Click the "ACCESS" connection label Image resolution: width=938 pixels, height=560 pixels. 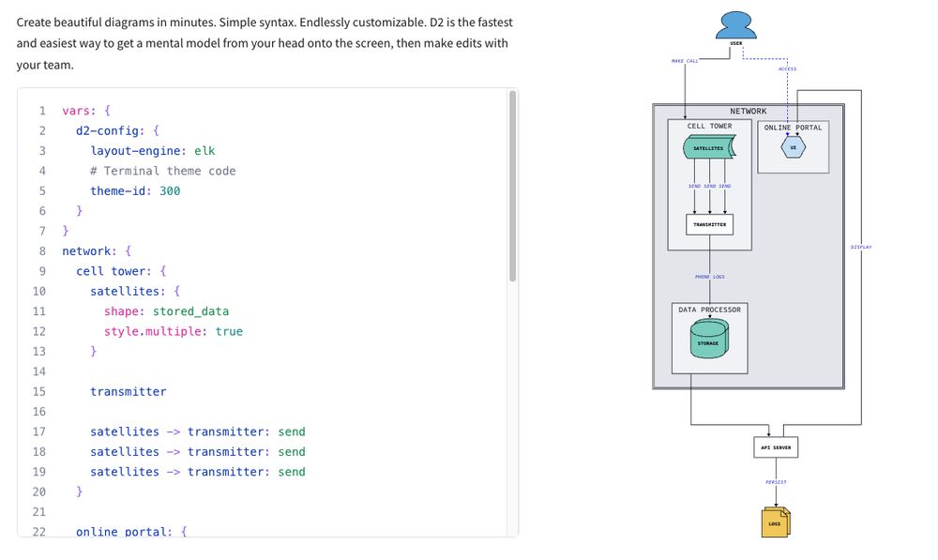[x=787, y=68]
